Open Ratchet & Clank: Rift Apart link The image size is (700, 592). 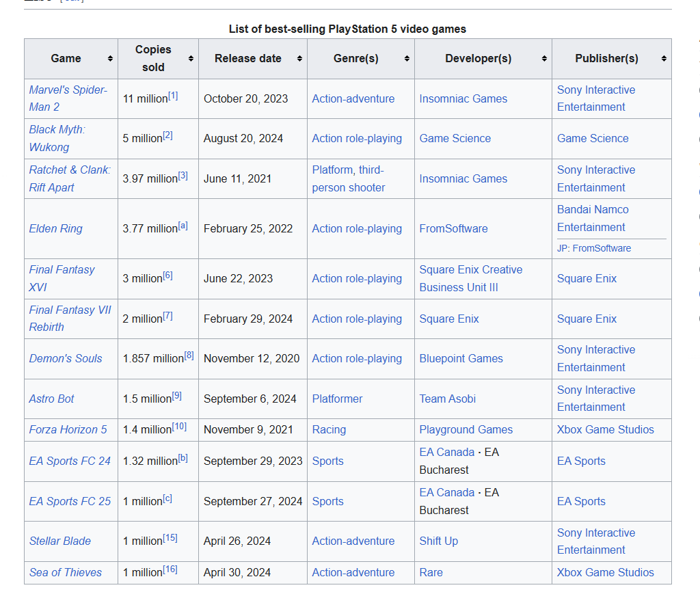70,178
